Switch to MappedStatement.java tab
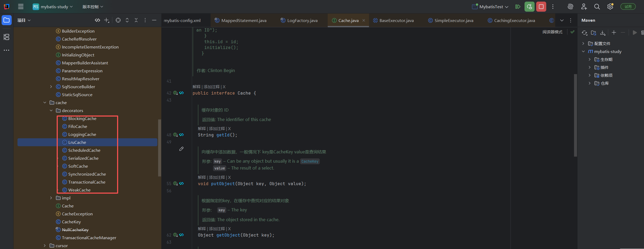Viewport: 644px width, 249px height. point(241,20)
